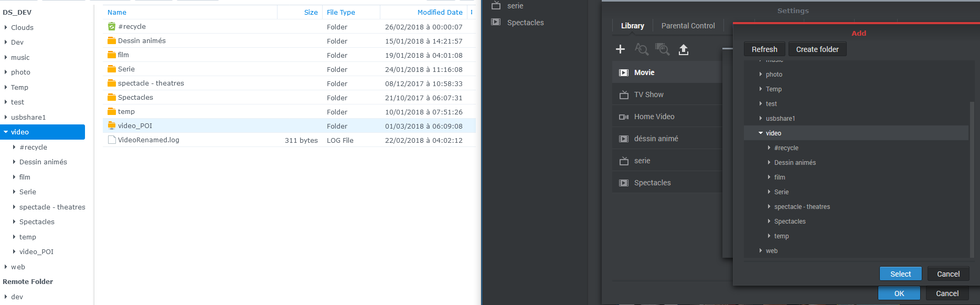Switch to the Parental Control tab
This screenshot has width=980, height=305.
click(688, 26)
